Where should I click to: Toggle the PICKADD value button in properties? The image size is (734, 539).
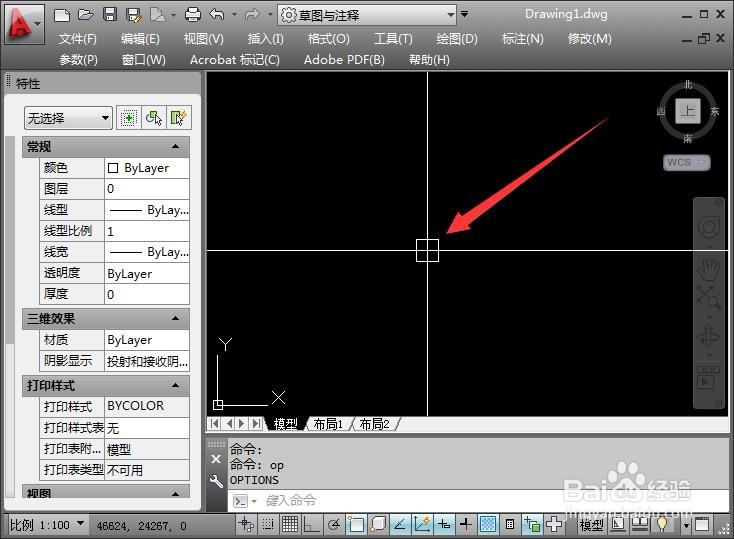pos(128,118)
